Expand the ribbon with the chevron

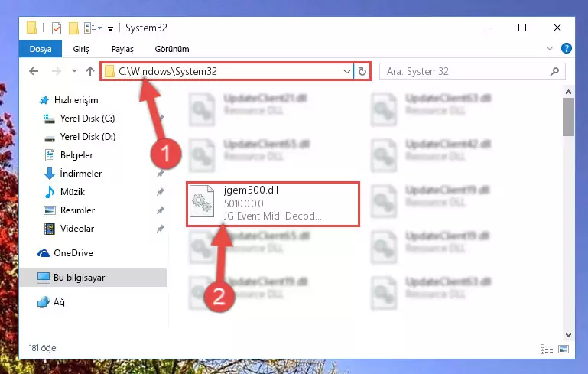click(x=549, y=48)
